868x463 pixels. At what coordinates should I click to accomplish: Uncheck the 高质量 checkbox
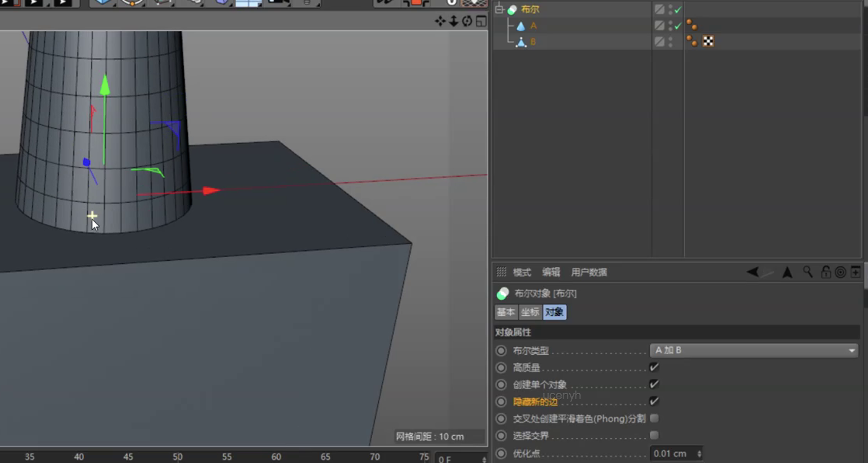(654, 367)
